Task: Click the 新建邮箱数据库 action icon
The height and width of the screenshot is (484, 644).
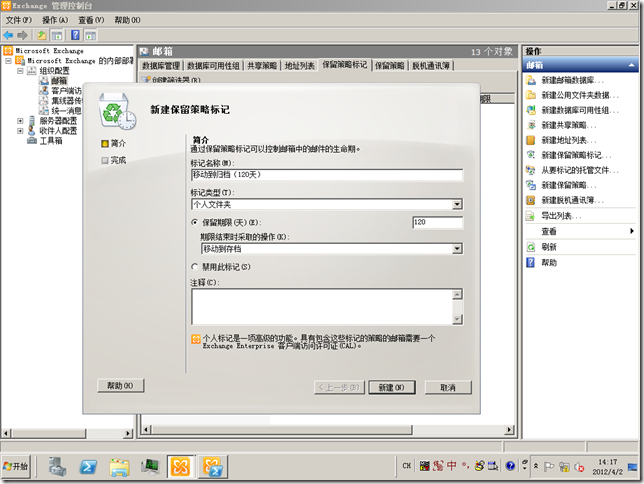Action: (x=530, y=80)
